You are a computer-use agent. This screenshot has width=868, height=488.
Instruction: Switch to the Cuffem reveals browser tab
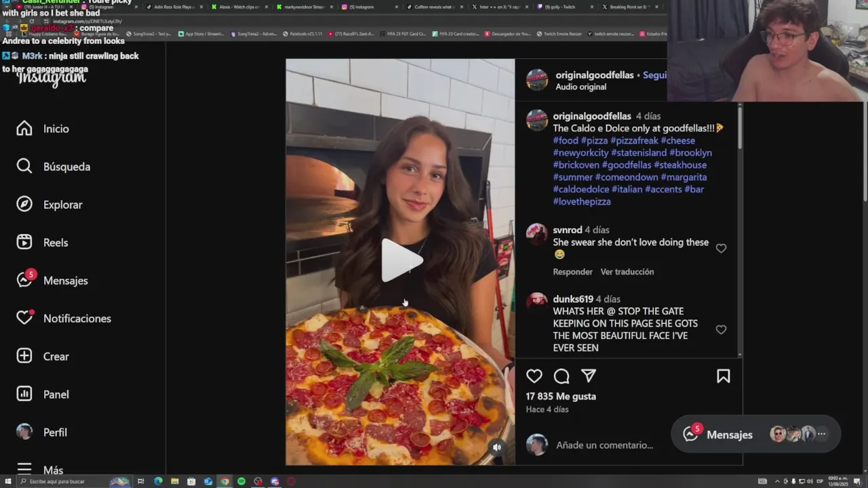click(433, 7)
